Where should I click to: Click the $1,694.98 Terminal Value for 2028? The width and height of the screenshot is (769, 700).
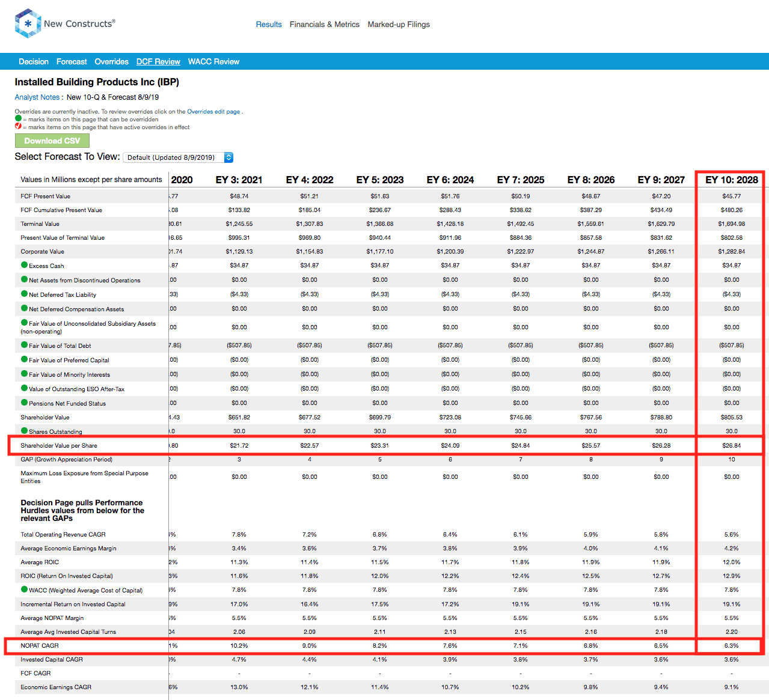[x=732, y=224]
